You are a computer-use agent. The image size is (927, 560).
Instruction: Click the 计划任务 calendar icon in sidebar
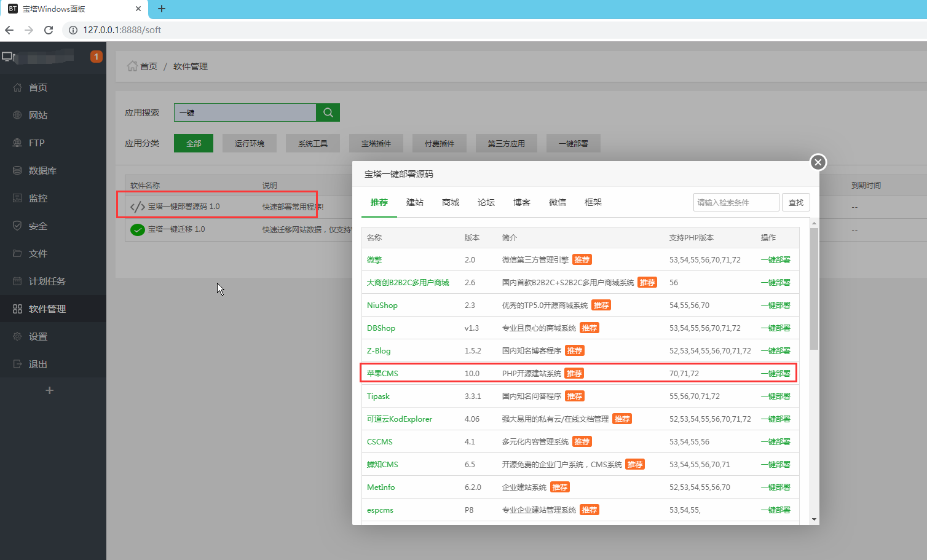click(17, 281)
